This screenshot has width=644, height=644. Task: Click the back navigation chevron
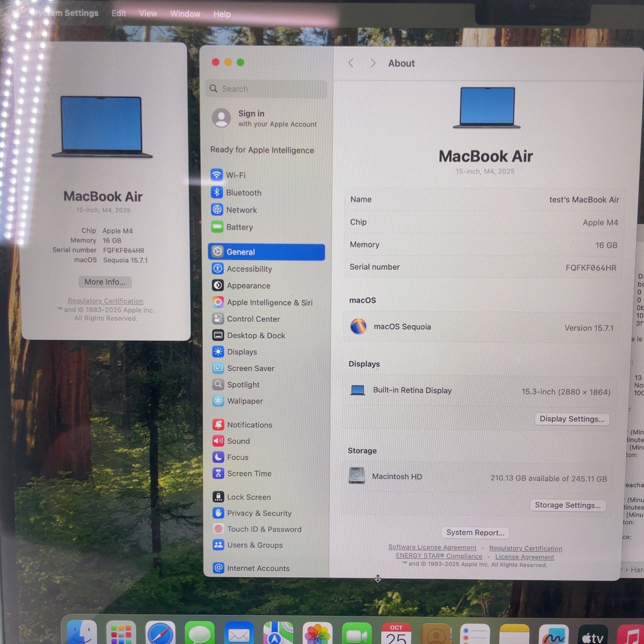(x=351, y=63)
